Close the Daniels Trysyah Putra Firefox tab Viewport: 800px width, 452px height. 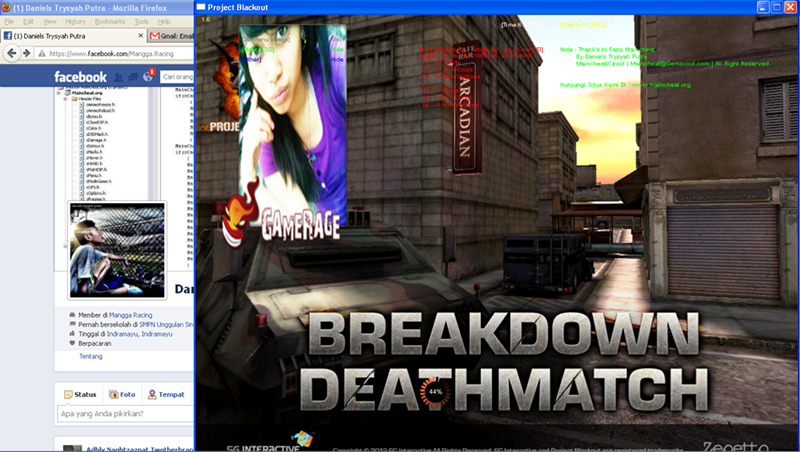(141, 36)
